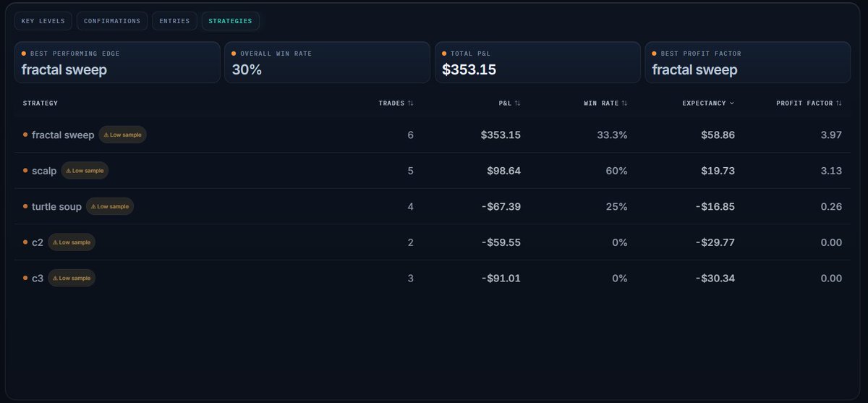Sort table by Trades column
The width and height of the screenshot is (868, 403).
tap(396, 103)
